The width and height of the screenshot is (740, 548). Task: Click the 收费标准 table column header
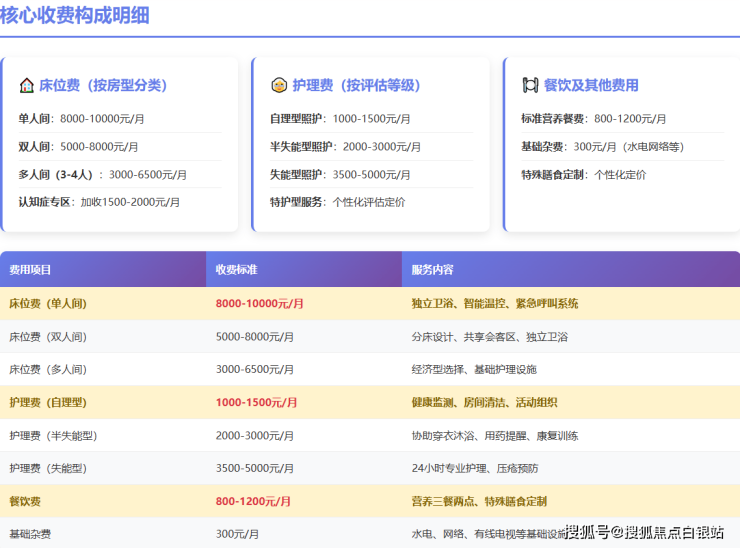(x=237, y=270)
